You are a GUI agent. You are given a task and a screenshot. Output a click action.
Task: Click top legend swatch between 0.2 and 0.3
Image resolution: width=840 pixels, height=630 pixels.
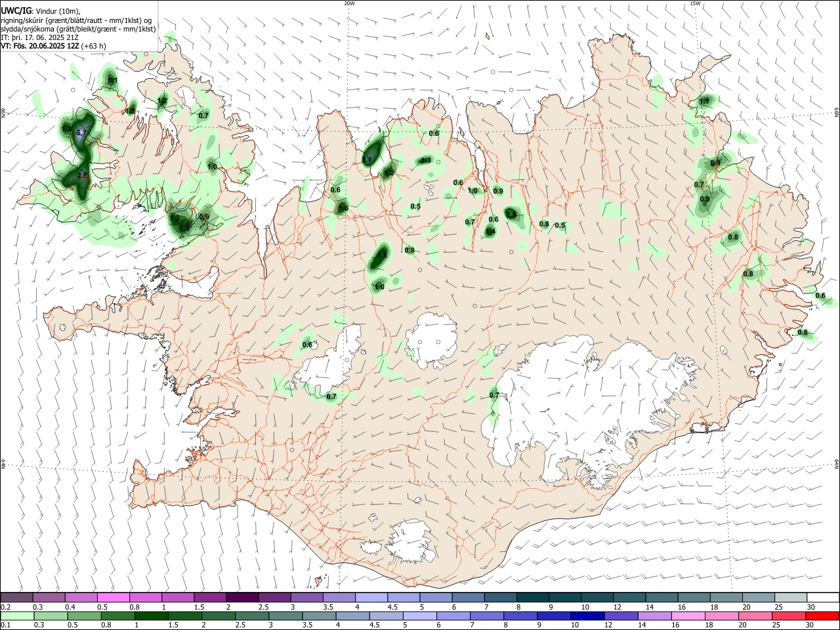(x=16, y=597)
